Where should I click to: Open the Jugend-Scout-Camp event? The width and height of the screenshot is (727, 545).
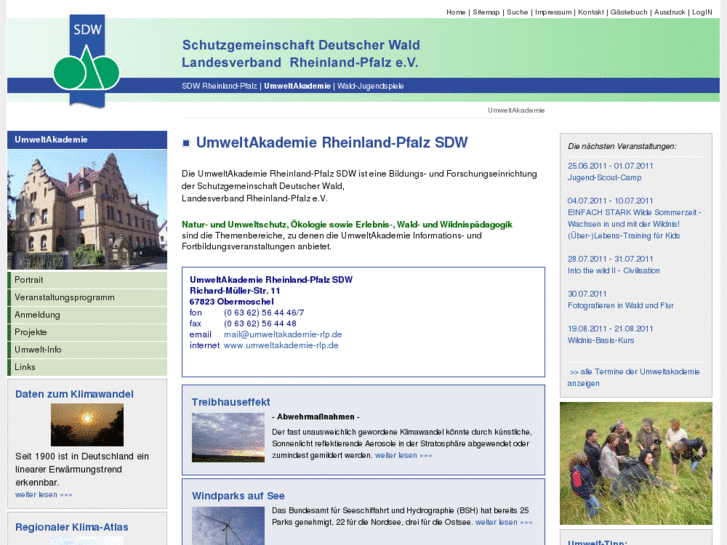(605, 178)
